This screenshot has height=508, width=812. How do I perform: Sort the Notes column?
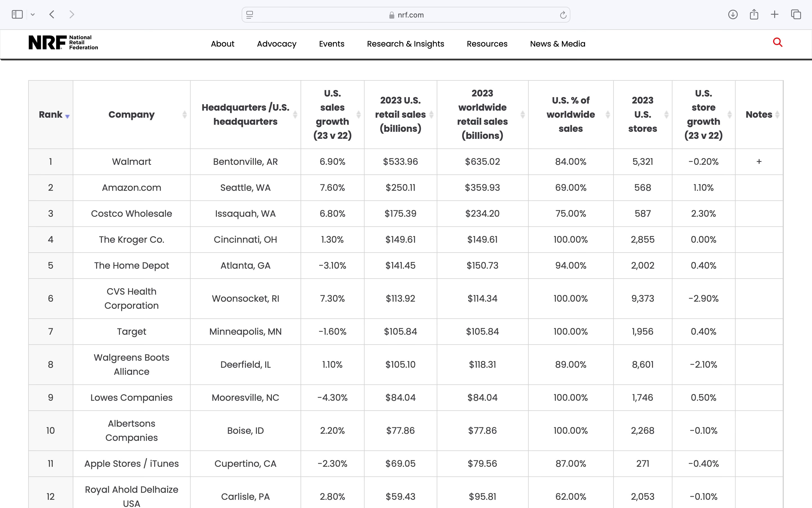759,115
